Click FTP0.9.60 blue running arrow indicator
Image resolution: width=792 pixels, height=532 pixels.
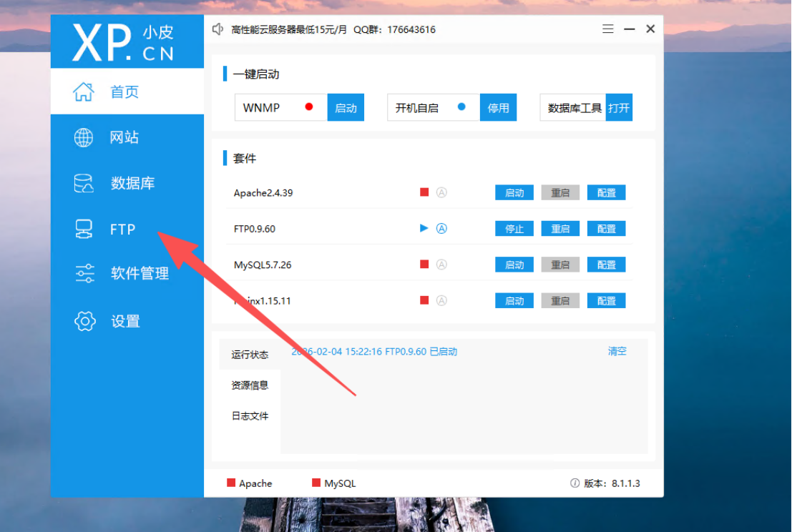tap(424, 228)
